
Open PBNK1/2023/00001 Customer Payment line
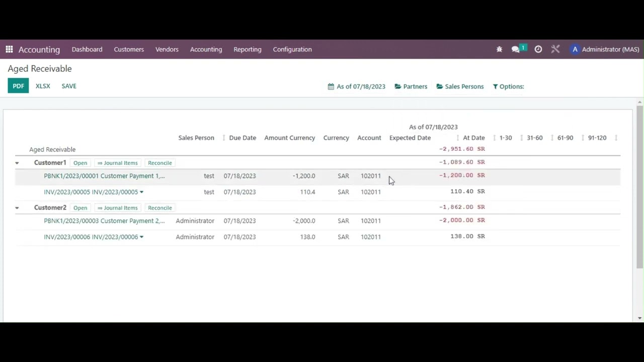[104, 176]
